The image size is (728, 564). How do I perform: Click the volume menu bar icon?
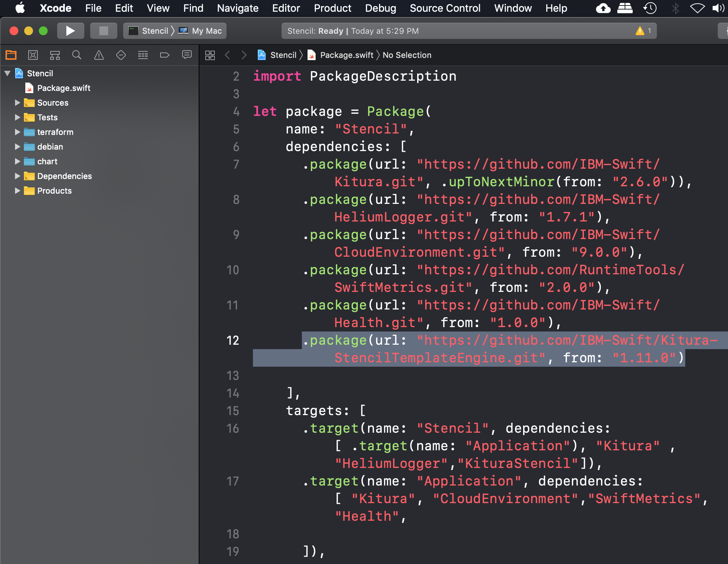[718, 8]
